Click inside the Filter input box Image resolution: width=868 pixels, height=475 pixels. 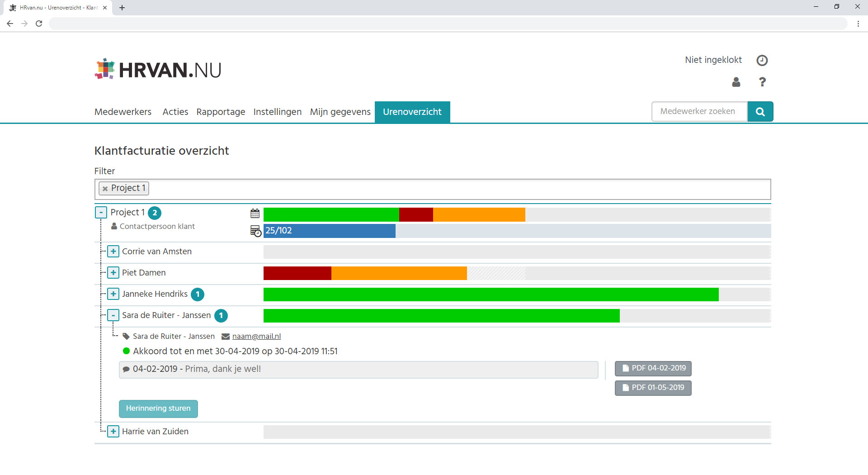(x=433, y=189)
